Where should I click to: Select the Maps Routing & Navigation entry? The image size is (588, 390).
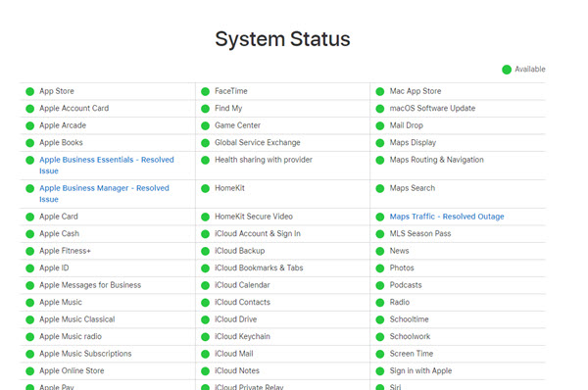point(436,160)
